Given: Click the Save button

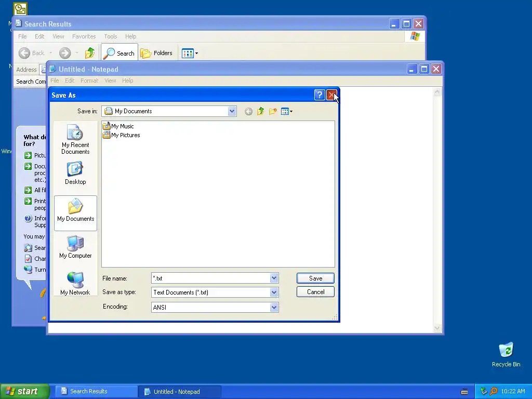Looking at the screenshot, I should [x=315, y=278].
